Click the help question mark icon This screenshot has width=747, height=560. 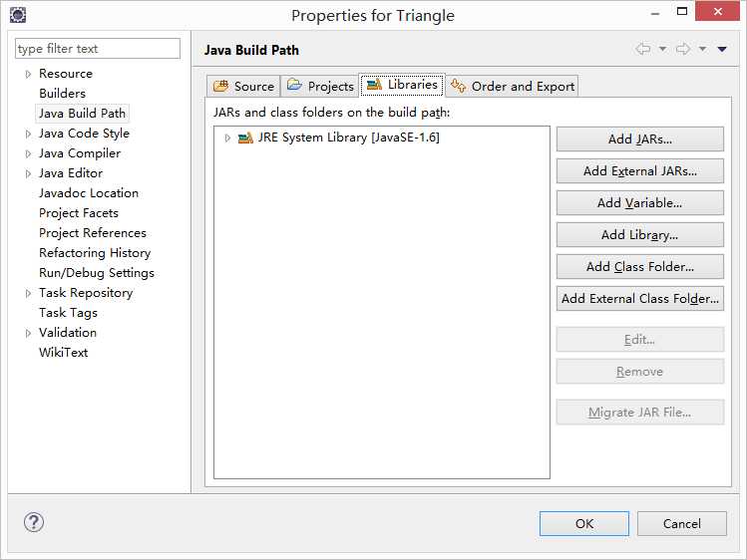click(34, 522)
